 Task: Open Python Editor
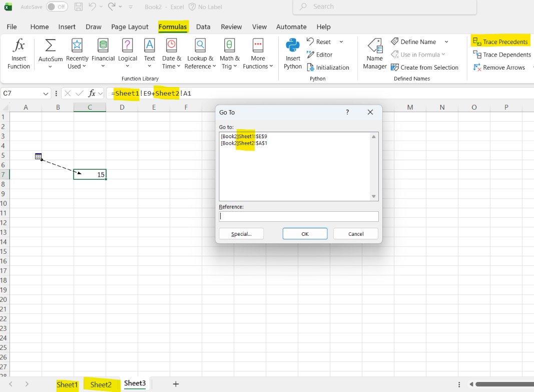[319, 55]
